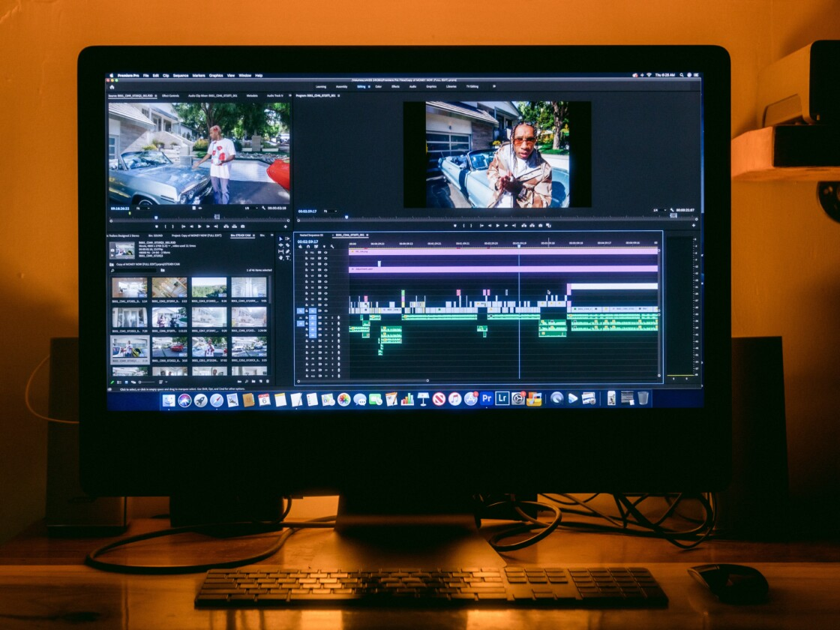Expand the workspace overflow chevron after TV Editing
The image size is (840, 630).
[x=493, y=86]
